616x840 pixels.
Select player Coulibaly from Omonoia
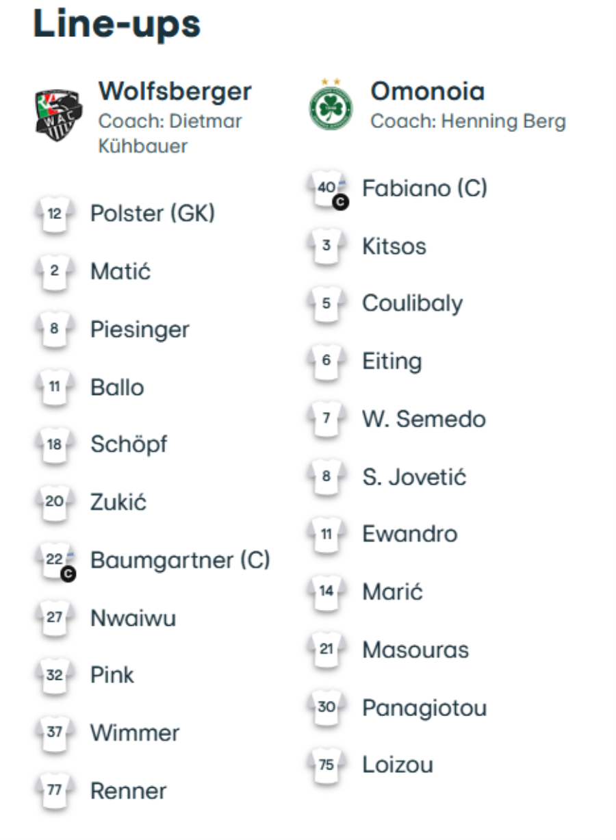click(x=412, y=304)
